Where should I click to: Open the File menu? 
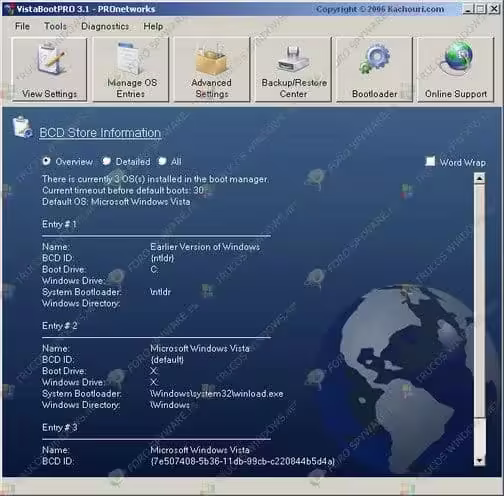[x=22, y=26]
